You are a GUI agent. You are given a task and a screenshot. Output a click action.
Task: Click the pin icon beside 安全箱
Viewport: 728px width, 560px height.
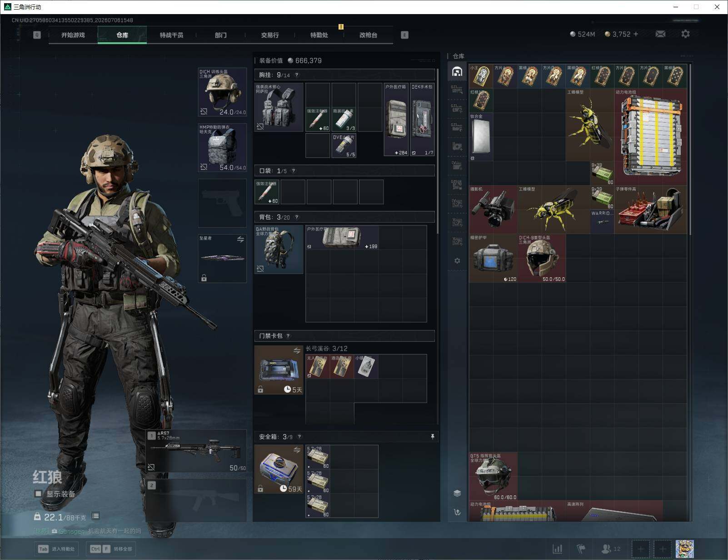tap(432, 437)
